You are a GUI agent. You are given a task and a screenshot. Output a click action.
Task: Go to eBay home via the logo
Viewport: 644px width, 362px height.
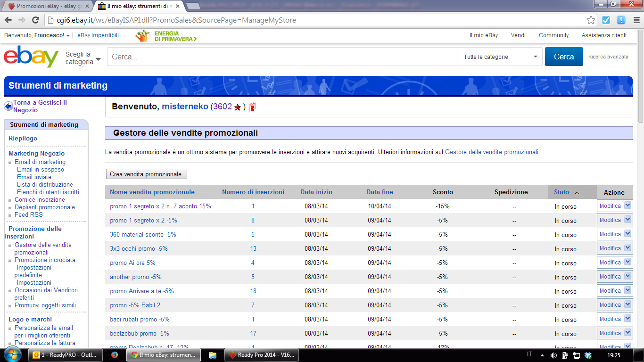coord(31,57)
